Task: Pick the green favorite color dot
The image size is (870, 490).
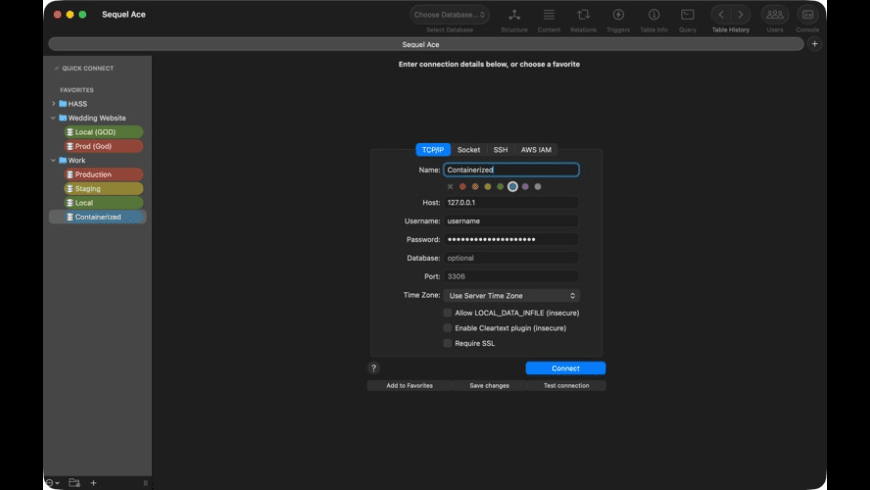Action: tap(500, 186)
